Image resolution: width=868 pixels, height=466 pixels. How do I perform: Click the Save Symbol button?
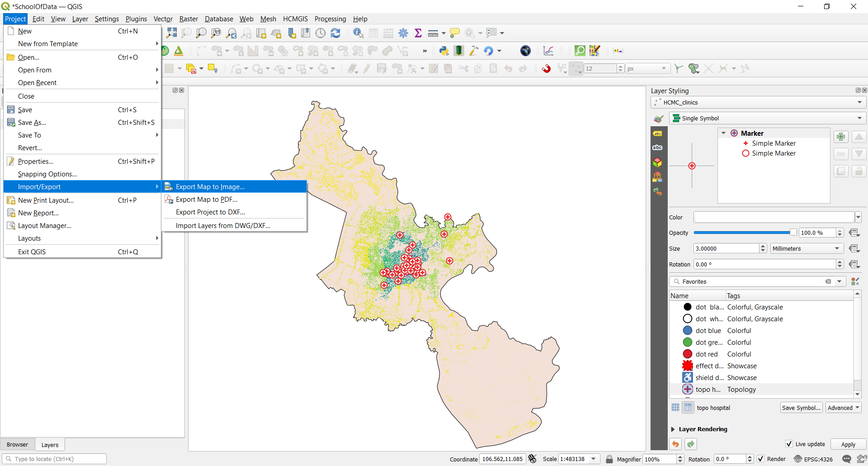point(801,408)
